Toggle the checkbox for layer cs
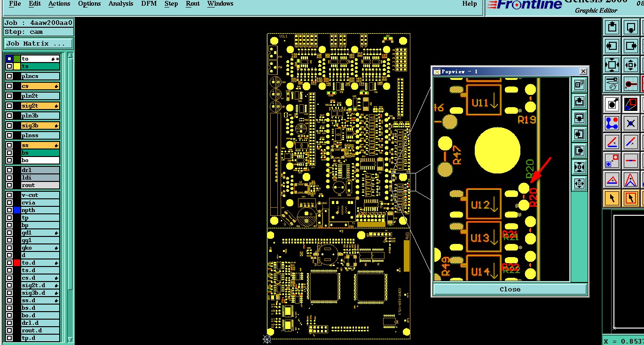644x345 pixels. (9, 86)
